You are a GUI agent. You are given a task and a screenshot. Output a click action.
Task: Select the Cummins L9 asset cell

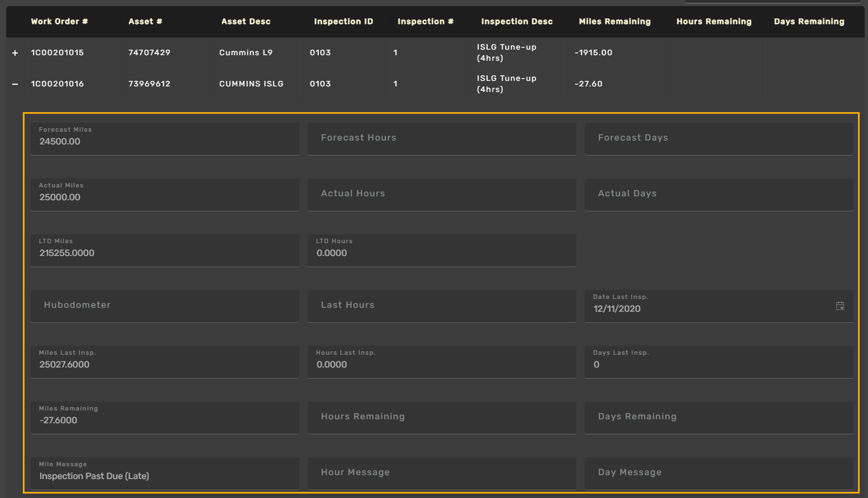pyautogui.click(x=246, y=53)
